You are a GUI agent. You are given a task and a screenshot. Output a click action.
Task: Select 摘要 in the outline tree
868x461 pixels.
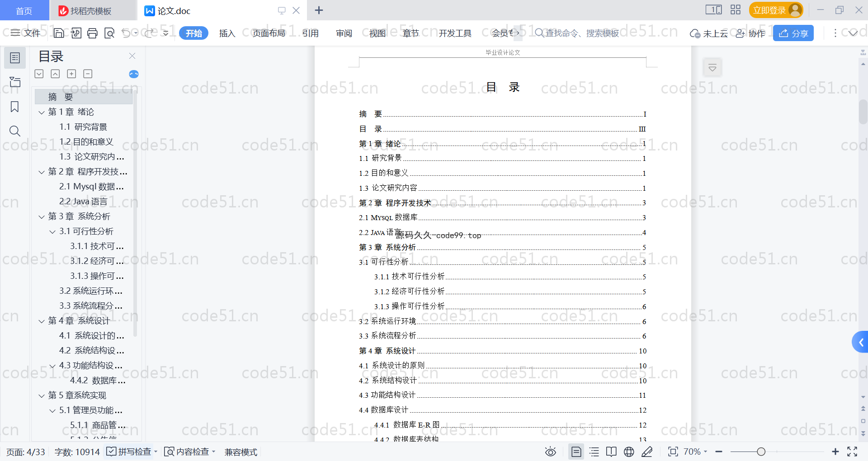[x=84, y=97]
